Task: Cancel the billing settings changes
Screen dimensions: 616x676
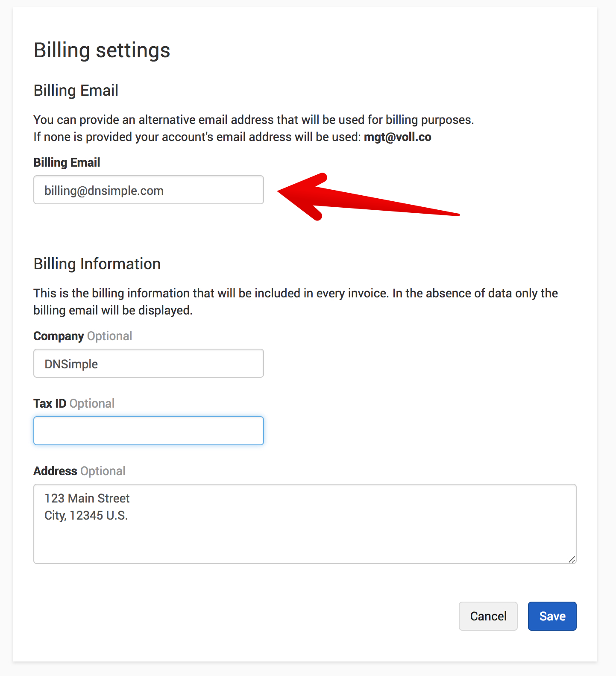Action: pyautogui.click(x=488, y=616)
